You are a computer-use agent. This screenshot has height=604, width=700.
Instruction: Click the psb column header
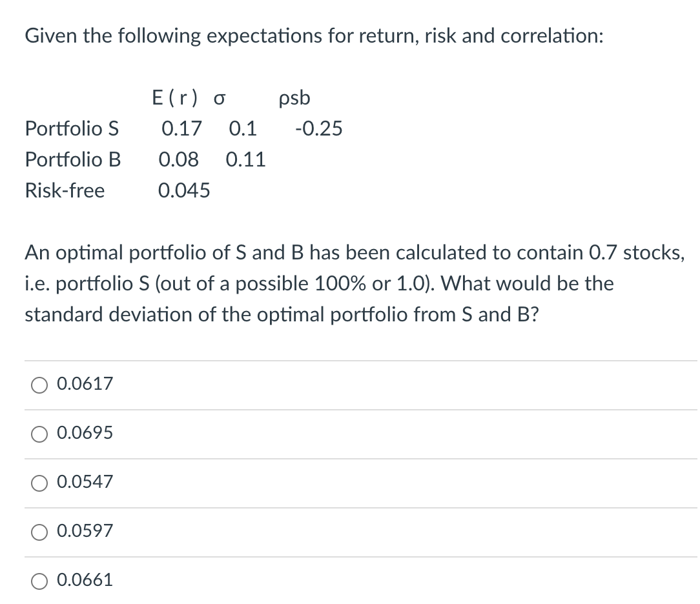coord(294,97)
